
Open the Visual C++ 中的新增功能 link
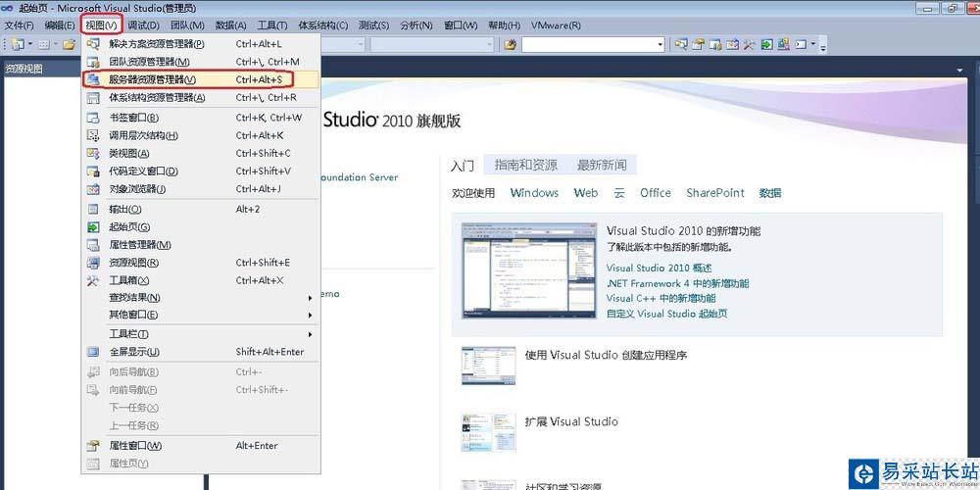tap(661, 298)
